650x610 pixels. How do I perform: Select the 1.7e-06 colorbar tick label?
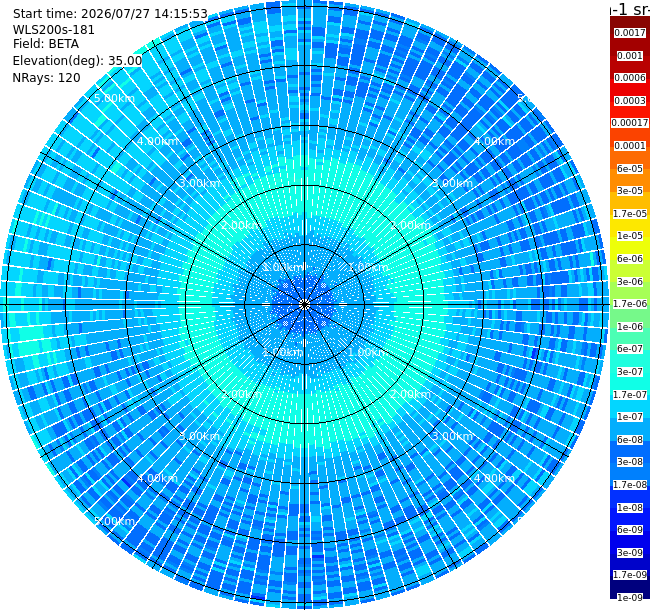click(630, 304)
